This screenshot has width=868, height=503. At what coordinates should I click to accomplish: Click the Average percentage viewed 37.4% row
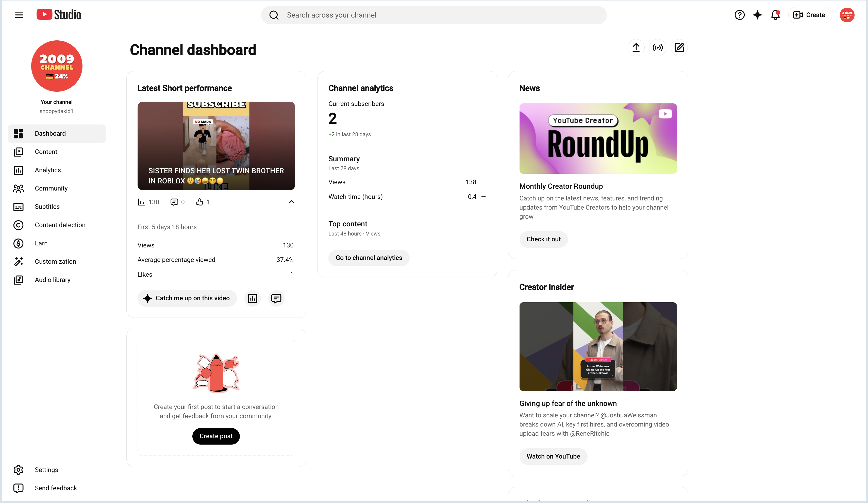click(216, 260)
